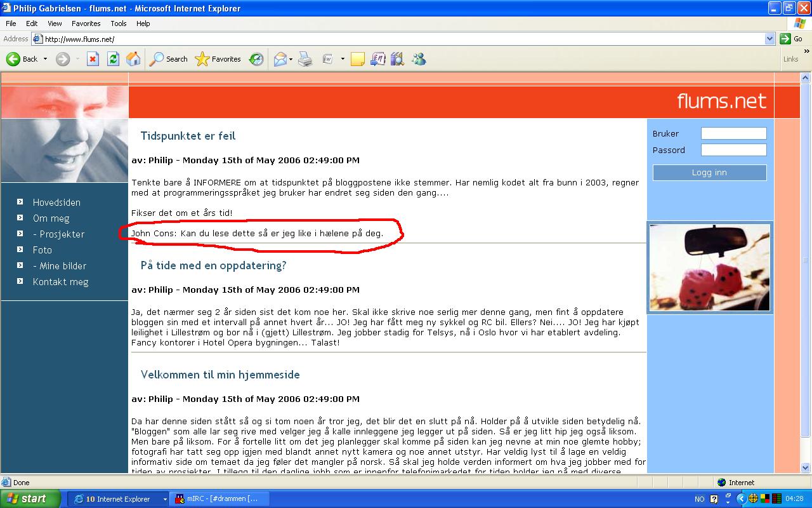This screenshot has width=812, height=508.
Task: Open the History clock icon
Action: tap(256, 59)
